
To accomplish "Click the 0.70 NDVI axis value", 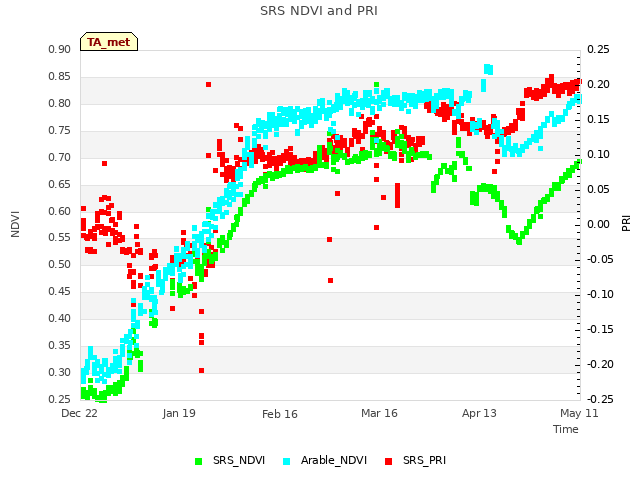I will point(59,158).
